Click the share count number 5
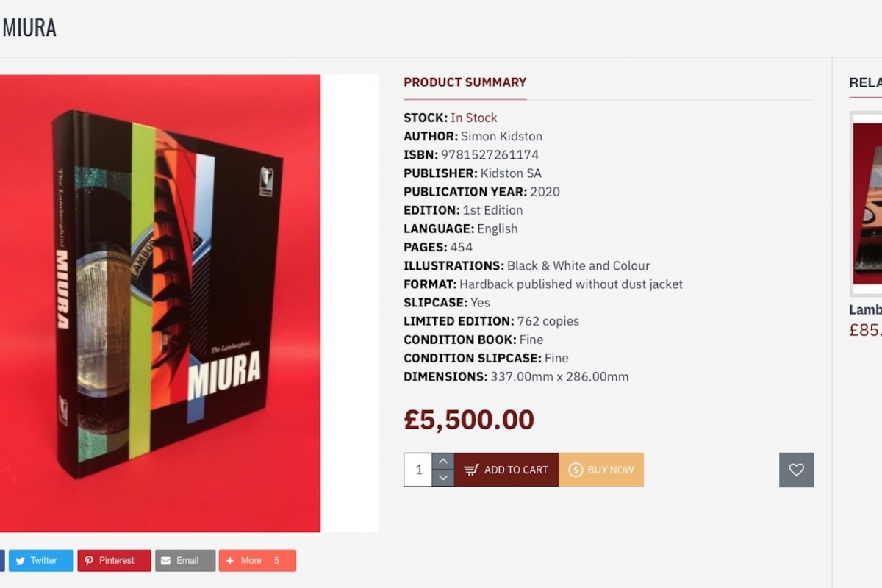Viewport: 882px width, 588px height. click(x=276, y=561)
